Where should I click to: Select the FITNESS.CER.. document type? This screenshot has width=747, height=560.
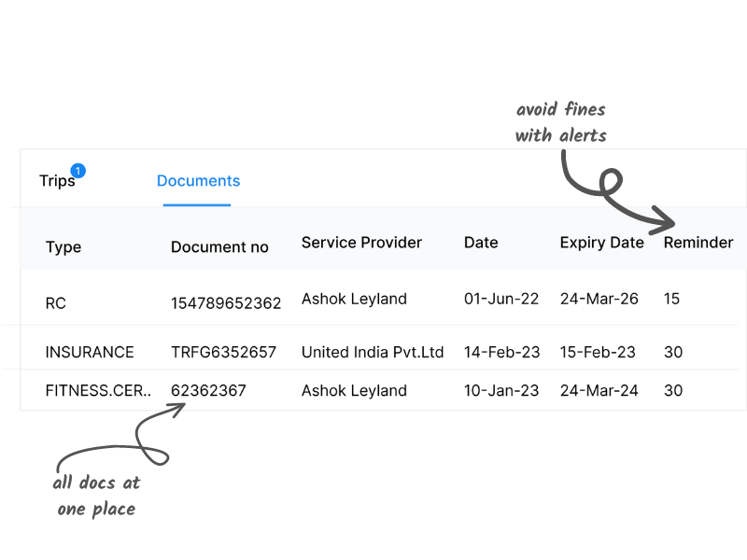tap(98, 390)
